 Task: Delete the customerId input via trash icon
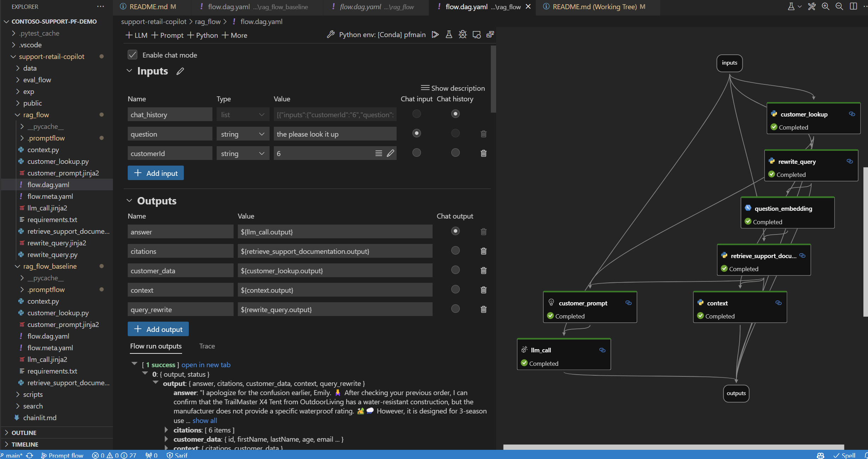(483, 153)
